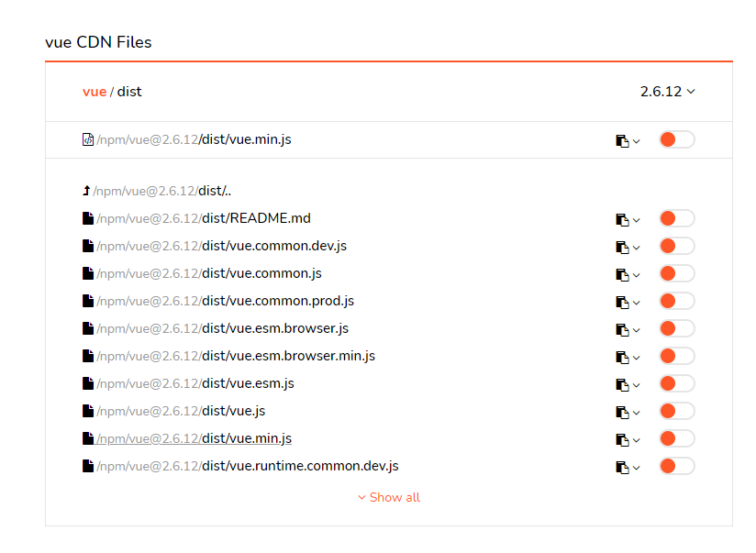This screenshot has height=553, width=756.
Task: Enable the vue.common.js toggle
Action: pos(676,273)
